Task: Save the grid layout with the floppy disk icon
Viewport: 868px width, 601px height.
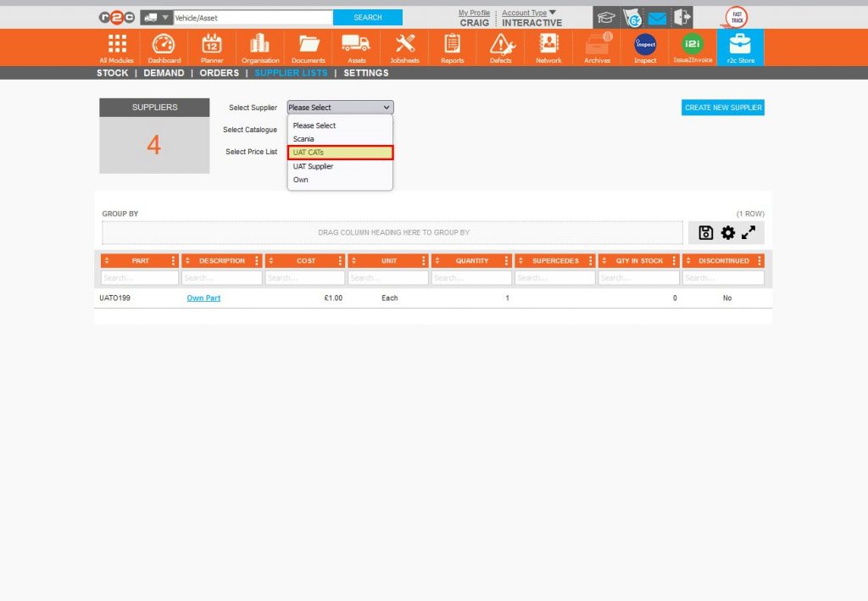Action: [x=706, y=232]
